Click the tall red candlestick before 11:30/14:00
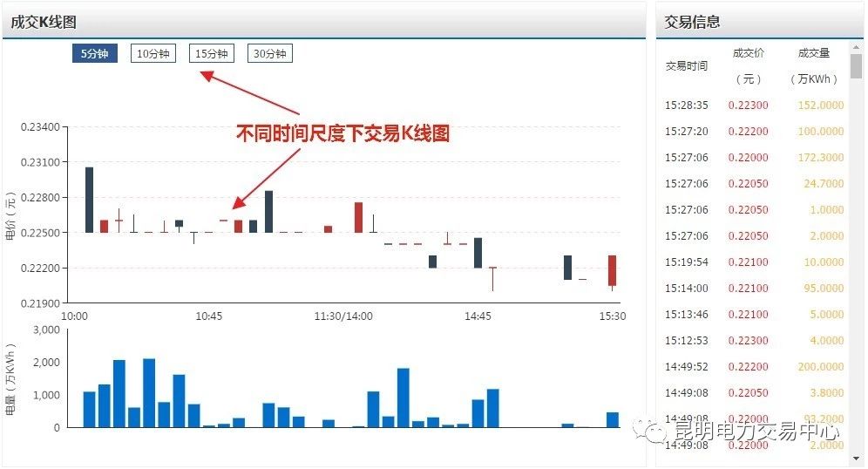The height and width of the screenshot is (469, 868). [x=358, y=217]
